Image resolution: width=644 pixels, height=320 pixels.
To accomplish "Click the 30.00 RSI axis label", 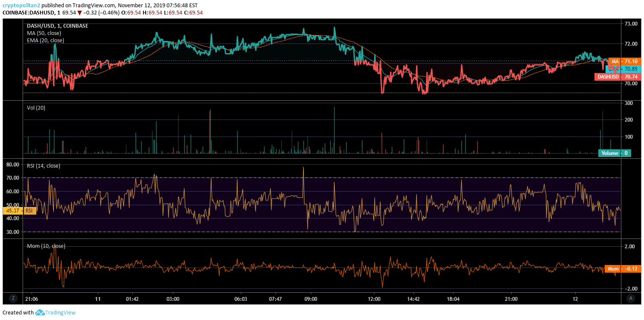I will coord(13,232).
